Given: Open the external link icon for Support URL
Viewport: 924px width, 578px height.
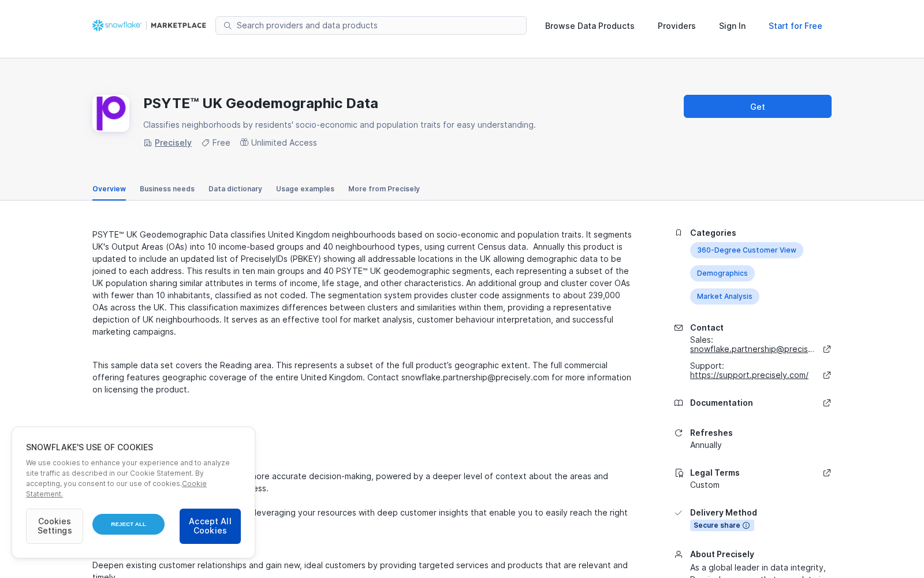Looking at the screenshot, I should 827,375.
